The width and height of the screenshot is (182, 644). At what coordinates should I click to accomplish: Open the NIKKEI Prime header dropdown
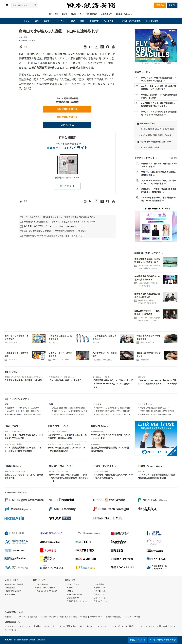[x=124, y=14]
